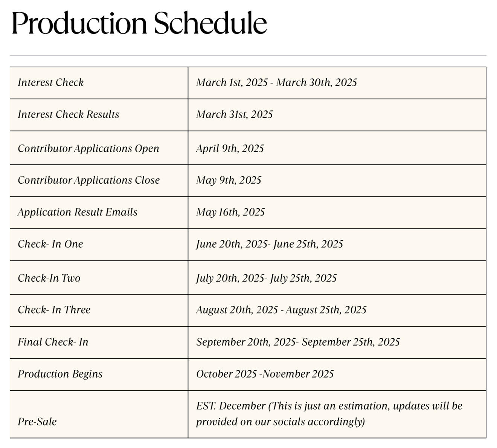Click the March 31st, 2025 date cell
The width and height of the screenshot is (497, 448).
tap(234, 114)
